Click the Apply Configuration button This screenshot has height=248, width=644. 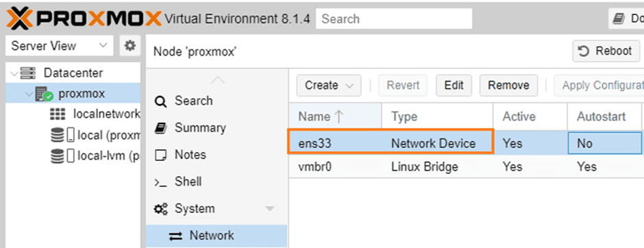tap(599, 86)
